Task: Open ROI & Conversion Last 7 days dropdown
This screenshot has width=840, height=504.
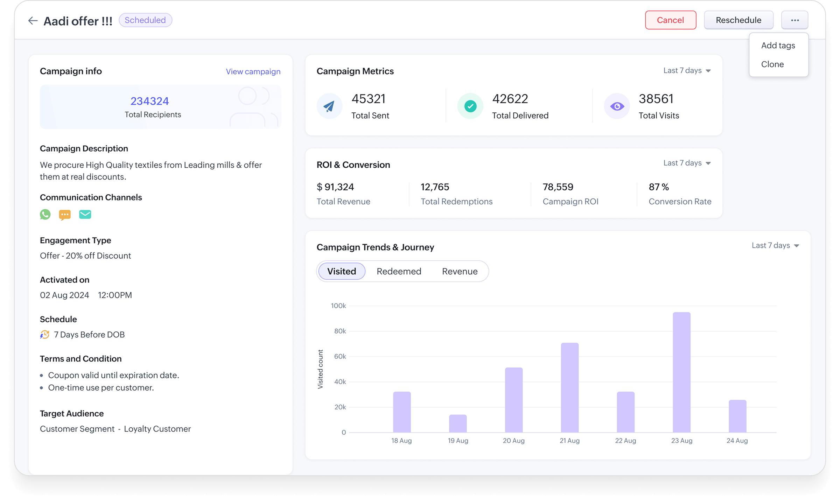Action: pyautogui.click(x=687, y=163)
